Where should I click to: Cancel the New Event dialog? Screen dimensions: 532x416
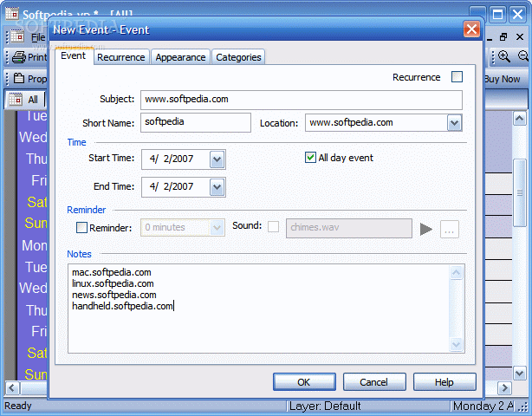point(374,382)
